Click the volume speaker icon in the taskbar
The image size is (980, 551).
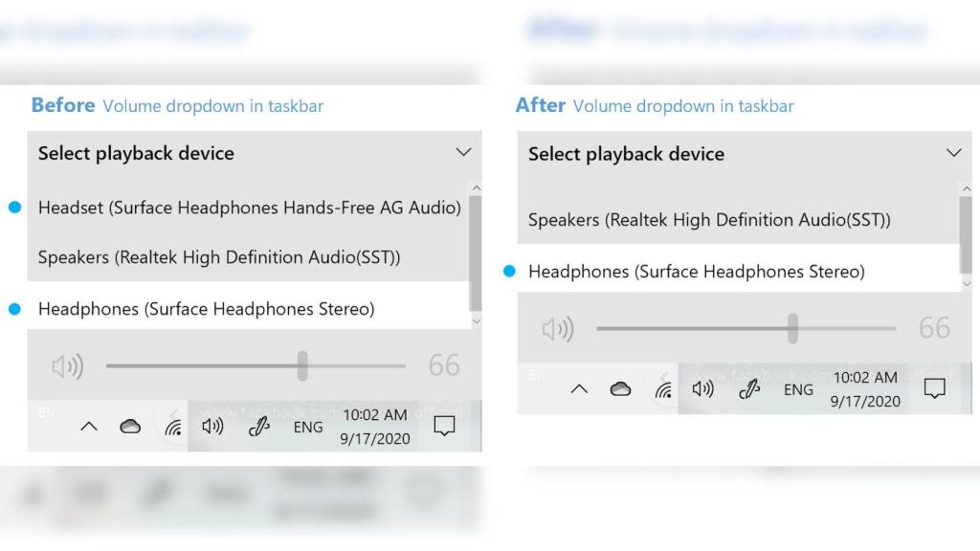click(211, 427)
